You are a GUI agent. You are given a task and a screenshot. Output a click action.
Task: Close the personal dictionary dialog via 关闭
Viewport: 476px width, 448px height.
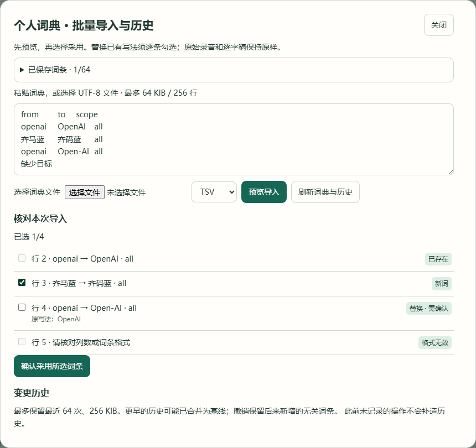439,25
